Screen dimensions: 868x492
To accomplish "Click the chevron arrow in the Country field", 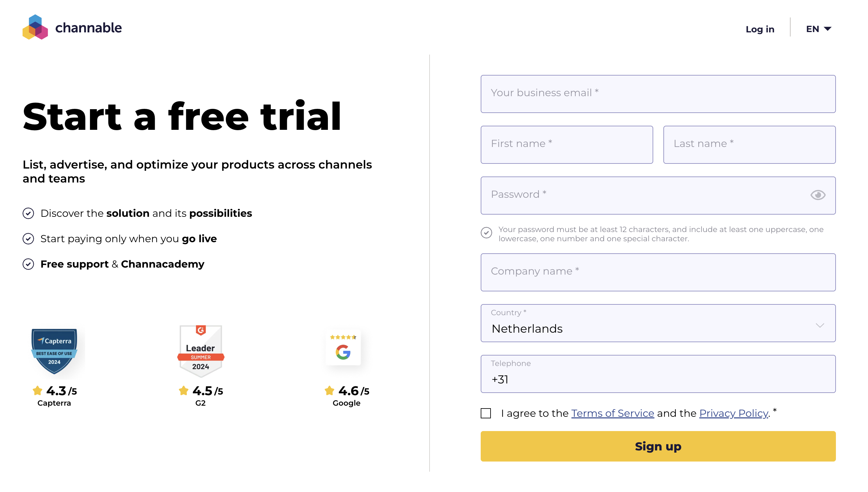I will point(820,325).
